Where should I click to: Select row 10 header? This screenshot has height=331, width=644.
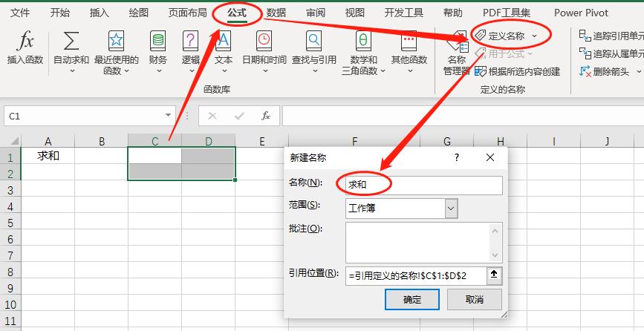click(10, 305)
